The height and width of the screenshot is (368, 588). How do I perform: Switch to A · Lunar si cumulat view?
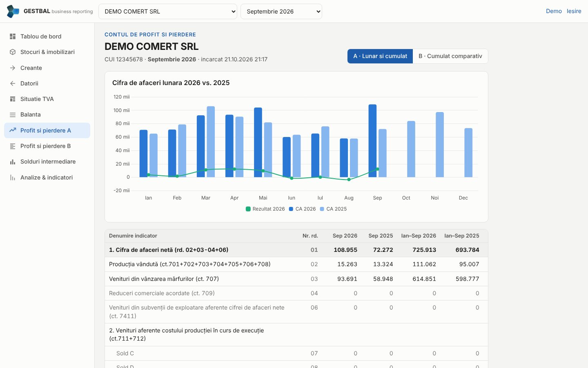380,56
